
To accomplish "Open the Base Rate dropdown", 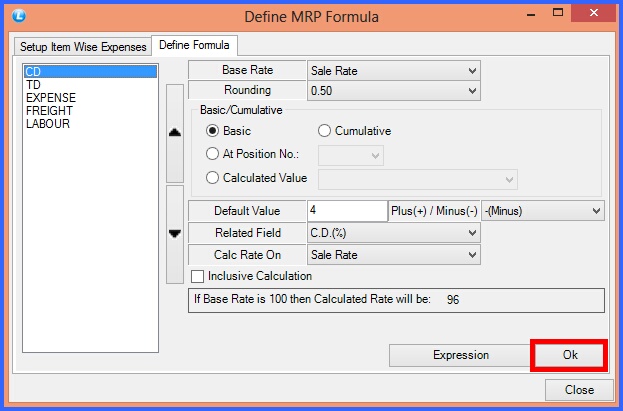I will 394,71.
